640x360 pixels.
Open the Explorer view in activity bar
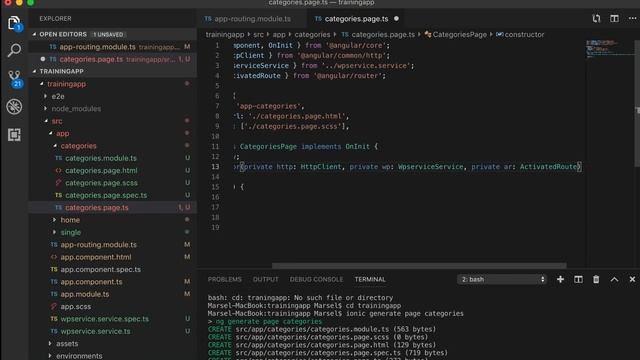click(14, 23)
